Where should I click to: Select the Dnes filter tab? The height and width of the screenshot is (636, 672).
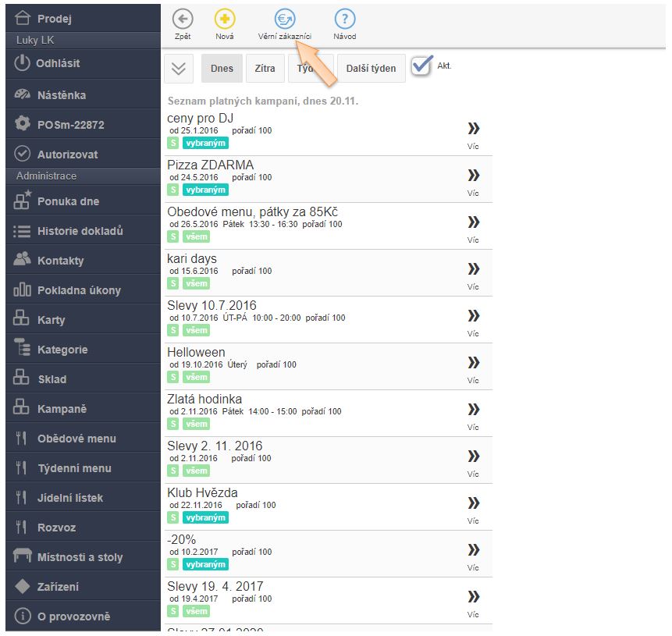(x=222, y=68)
